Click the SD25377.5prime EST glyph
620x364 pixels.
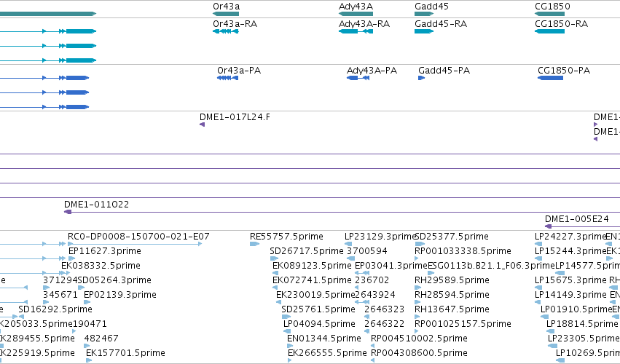(420, 244)
